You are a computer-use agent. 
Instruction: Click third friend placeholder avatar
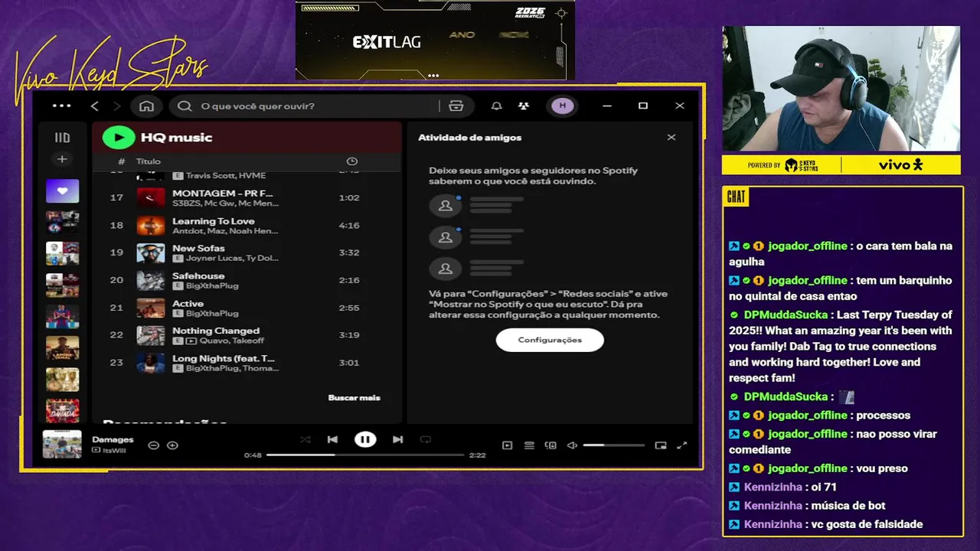445,269
